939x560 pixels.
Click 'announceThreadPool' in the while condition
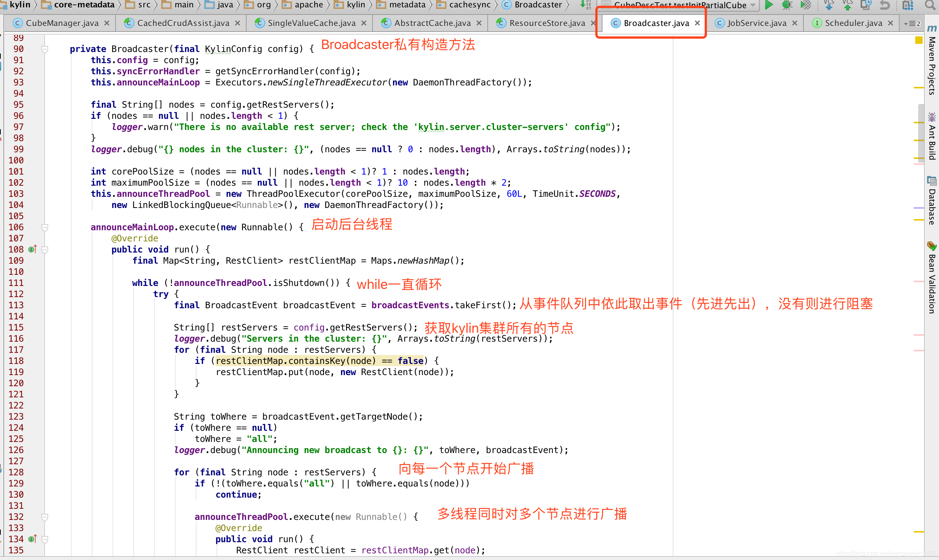click(x=220, y=283)
